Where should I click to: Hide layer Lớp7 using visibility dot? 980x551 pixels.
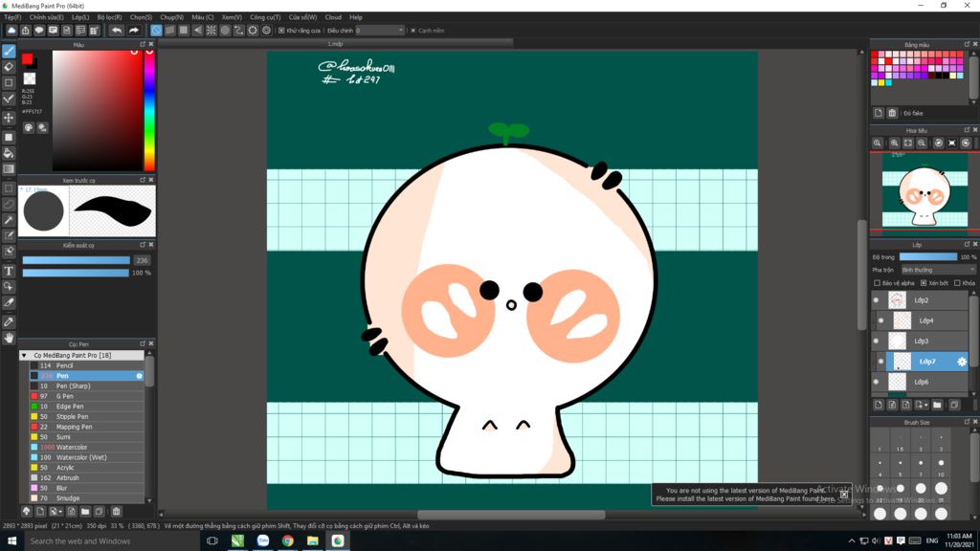pyautogui.click(x=880, y=362)
